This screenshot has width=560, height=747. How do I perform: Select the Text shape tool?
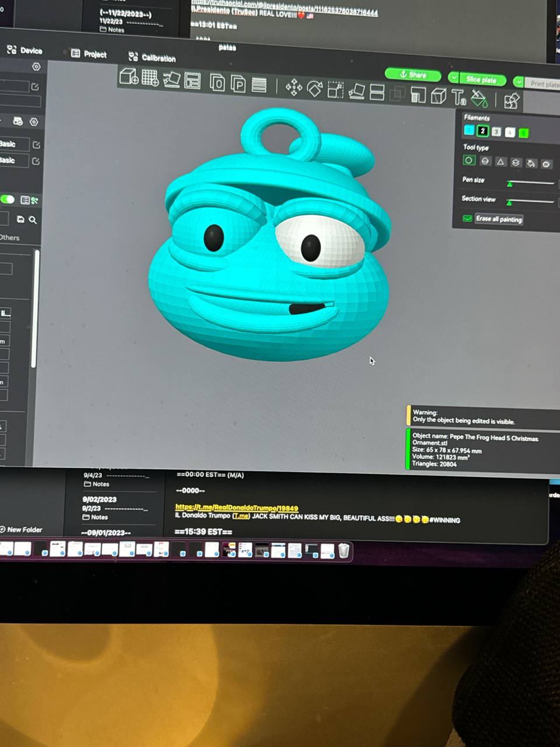[x=459, y=97]
